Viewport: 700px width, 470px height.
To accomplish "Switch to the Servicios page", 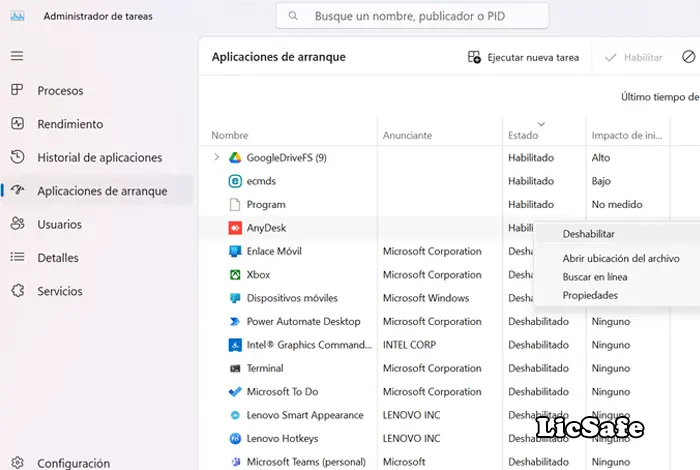I will 60,291.
